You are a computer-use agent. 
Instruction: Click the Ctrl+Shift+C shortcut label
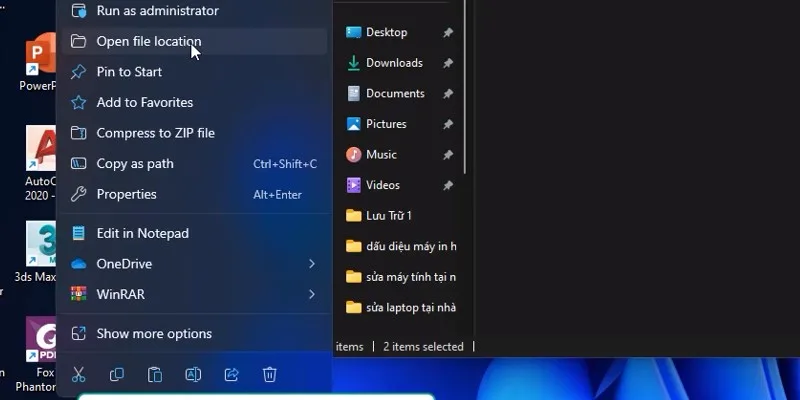coord(285,164)
